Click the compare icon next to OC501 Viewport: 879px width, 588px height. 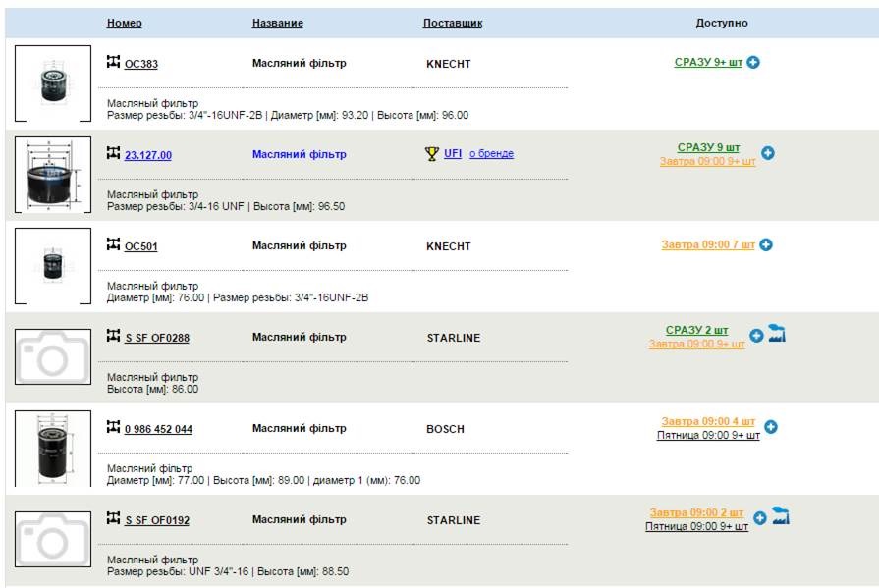(113, 245)
